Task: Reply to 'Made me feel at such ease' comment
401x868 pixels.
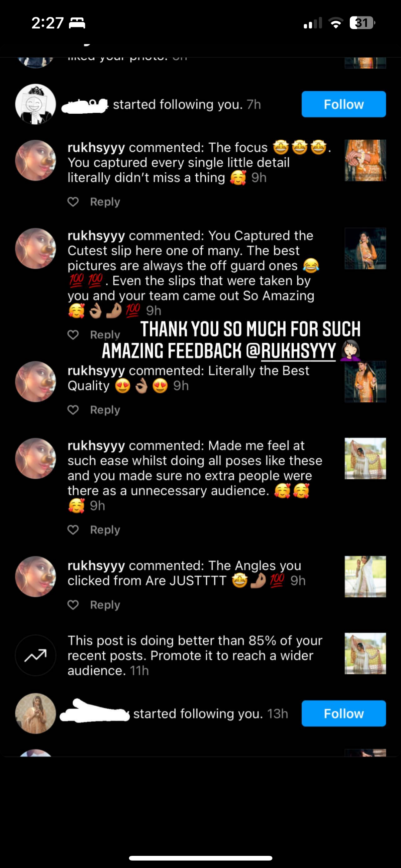Action: point(105,529)
